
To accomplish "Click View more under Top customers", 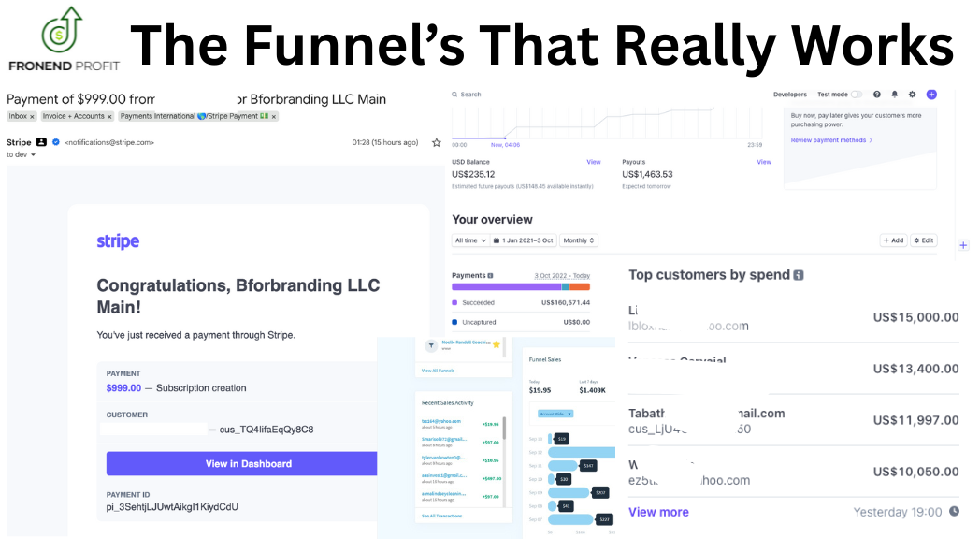I will coord(658,512).
